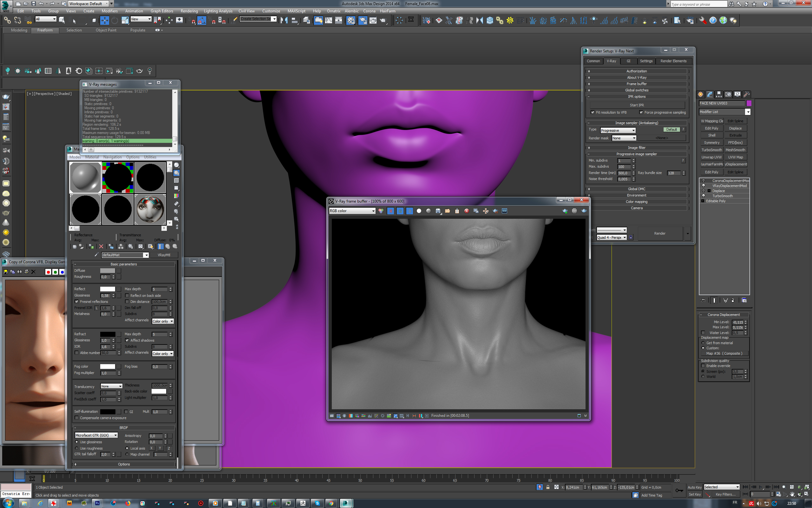Click the TurboSmooth modifier button

[711, 150]
